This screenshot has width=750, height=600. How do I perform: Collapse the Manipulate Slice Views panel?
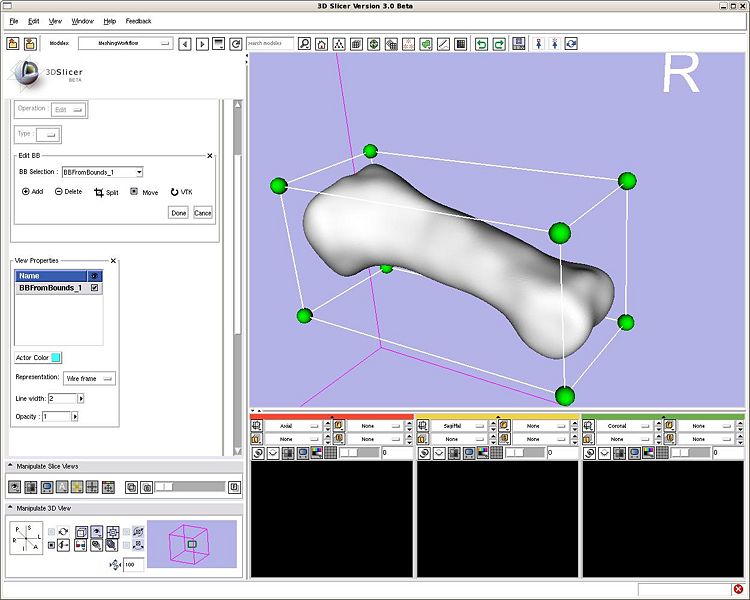pos(11,466)
